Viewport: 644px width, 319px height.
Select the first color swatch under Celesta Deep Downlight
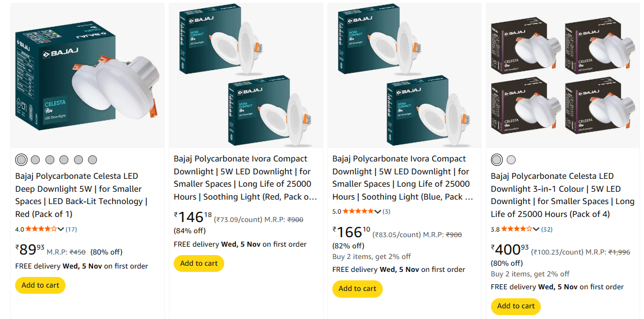pos(21,160)
